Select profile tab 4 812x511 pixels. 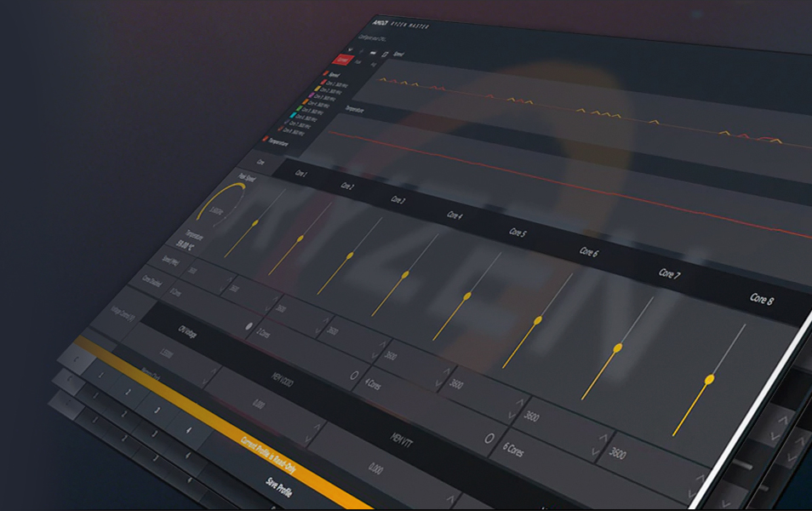(x=187, y=429)
